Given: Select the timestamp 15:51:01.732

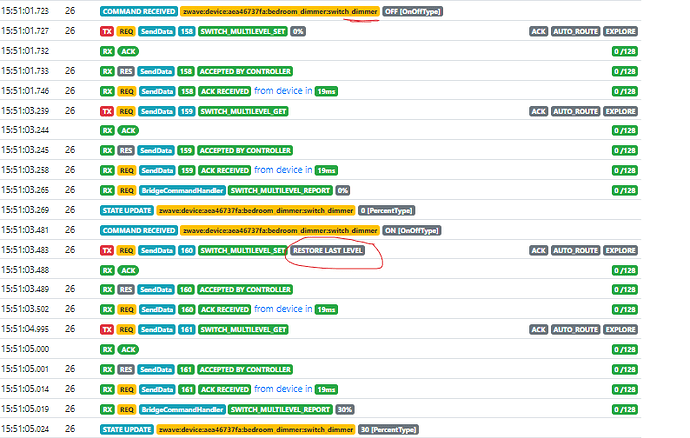Looking at the screenshot, I should [25, 51].
